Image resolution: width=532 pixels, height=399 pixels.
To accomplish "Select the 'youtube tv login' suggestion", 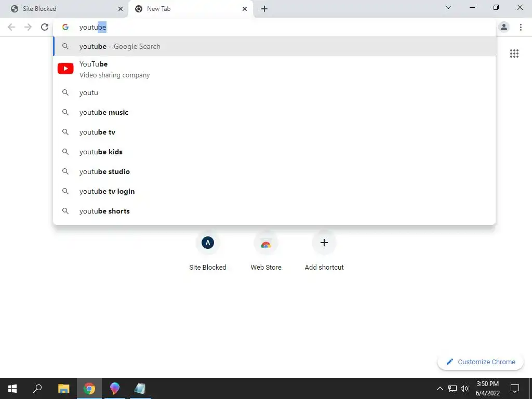I will click(274, 191).
